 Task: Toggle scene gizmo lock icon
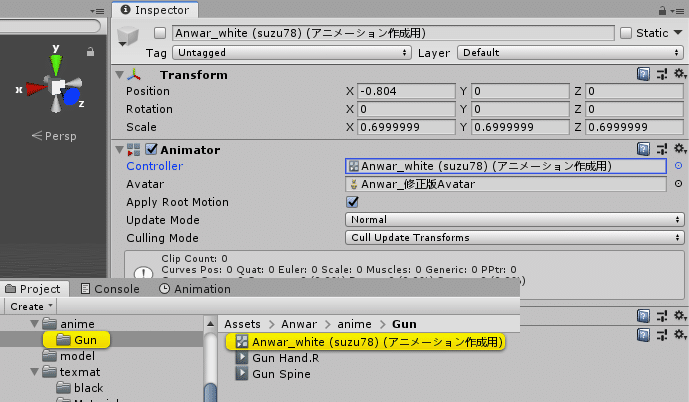[x=91, y=52]
